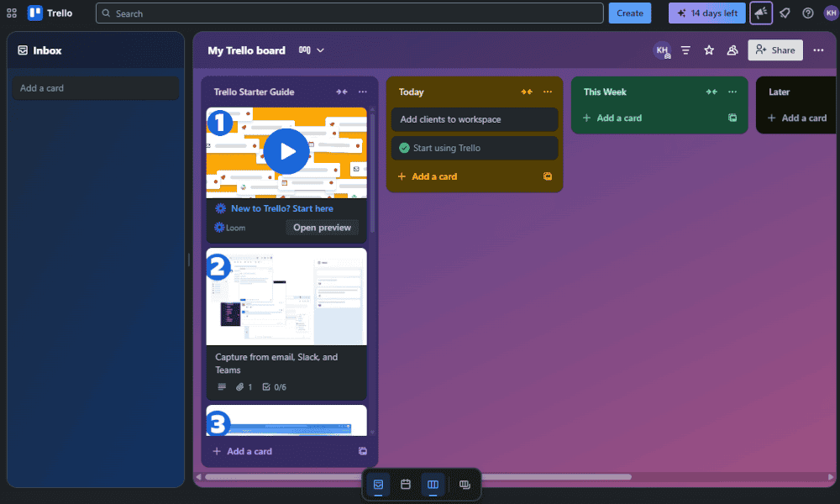The height and width of the screenshot is (504, 840).
Task: Open the megaphone feedback icon
Action: (761, 13)
